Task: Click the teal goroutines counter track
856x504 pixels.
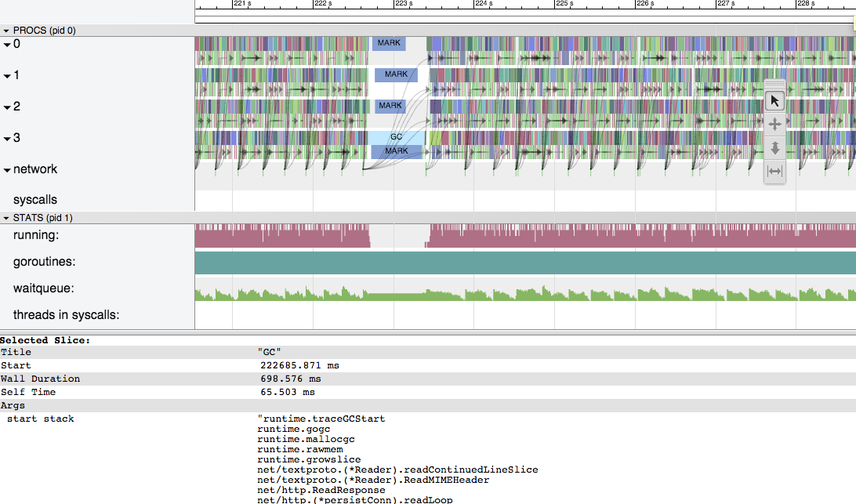Action: (x=525, y=263)
